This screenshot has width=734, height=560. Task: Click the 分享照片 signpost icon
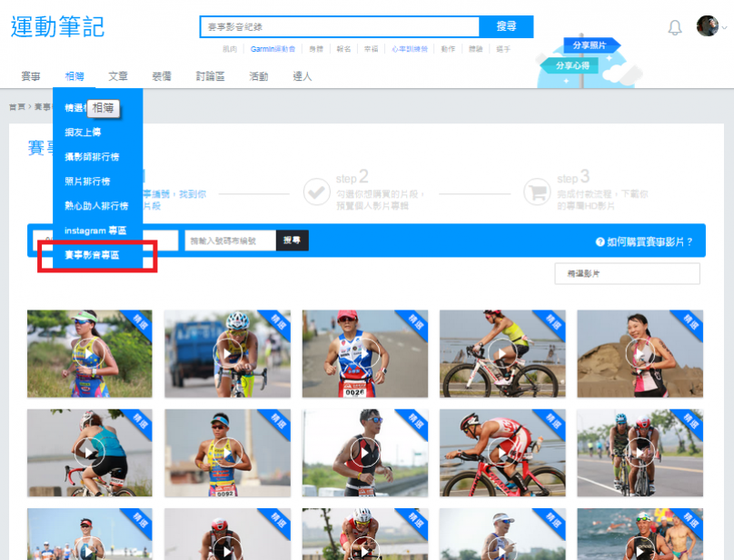(591, 45)
